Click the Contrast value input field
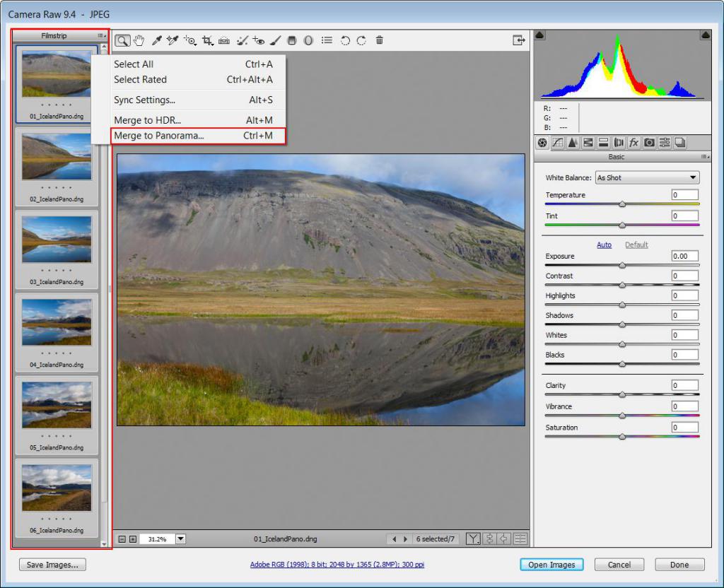 click(x=684, y=276)
